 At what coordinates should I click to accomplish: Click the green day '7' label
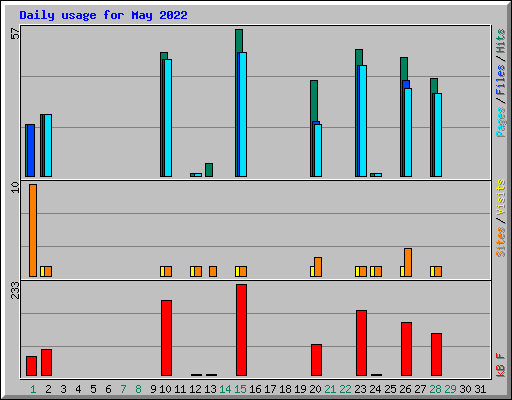123,389
